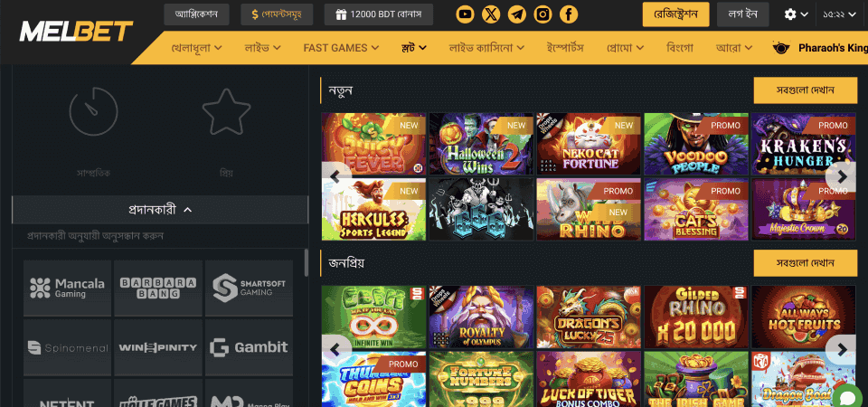Screen dimensions: 868x407
Task: Collapse the প্রদানকারী providers section
Action: (x=160, y=210)
